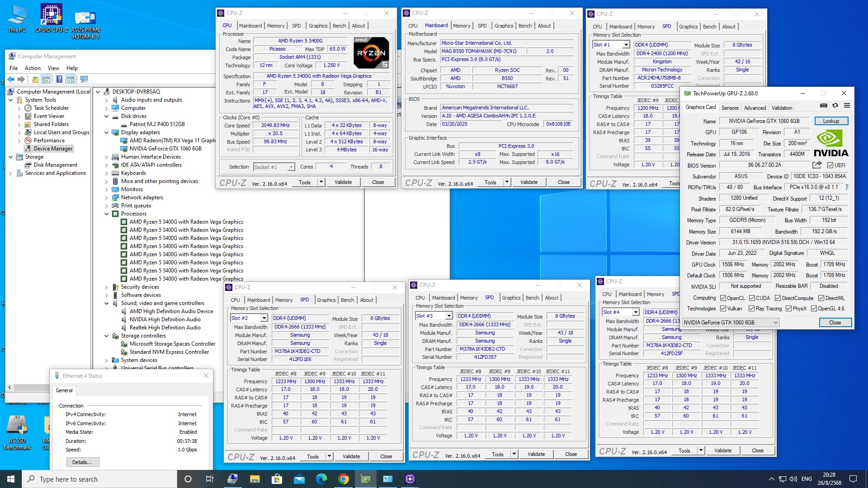Click the GPU-Z refresh icon
The height and width of the screenshot is (488, 868).
click(x=835, y=105)
